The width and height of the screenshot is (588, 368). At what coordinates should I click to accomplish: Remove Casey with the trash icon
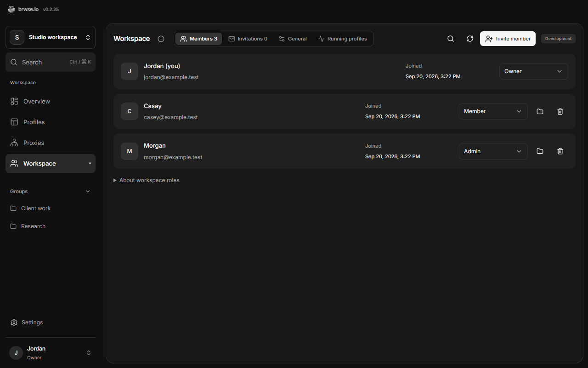(560, 111)
